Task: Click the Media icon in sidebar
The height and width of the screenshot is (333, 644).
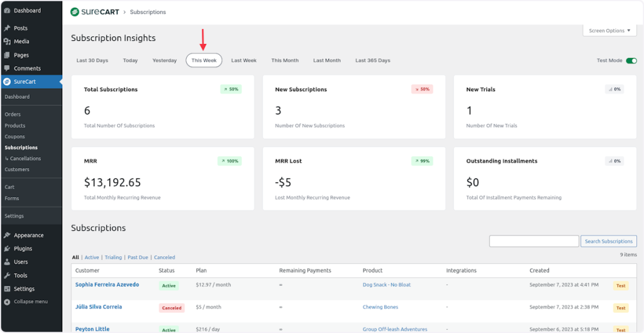Action: point(7,42)
